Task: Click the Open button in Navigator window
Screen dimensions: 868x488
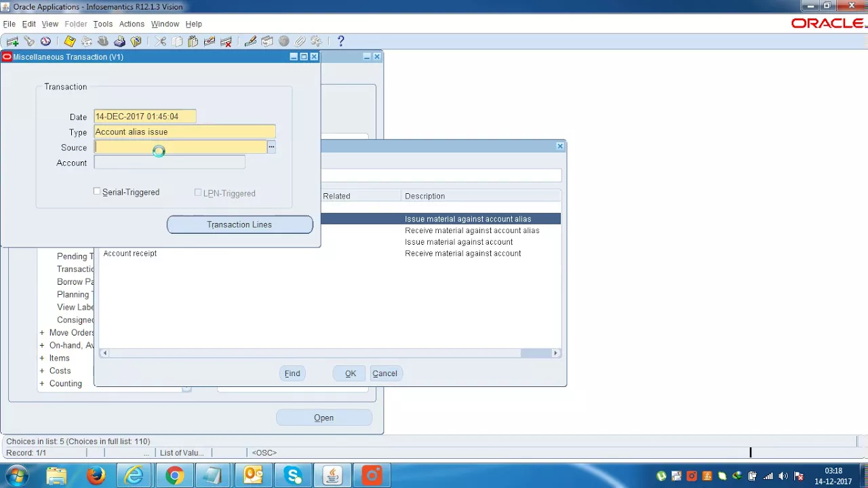Action: coord(324,418)
